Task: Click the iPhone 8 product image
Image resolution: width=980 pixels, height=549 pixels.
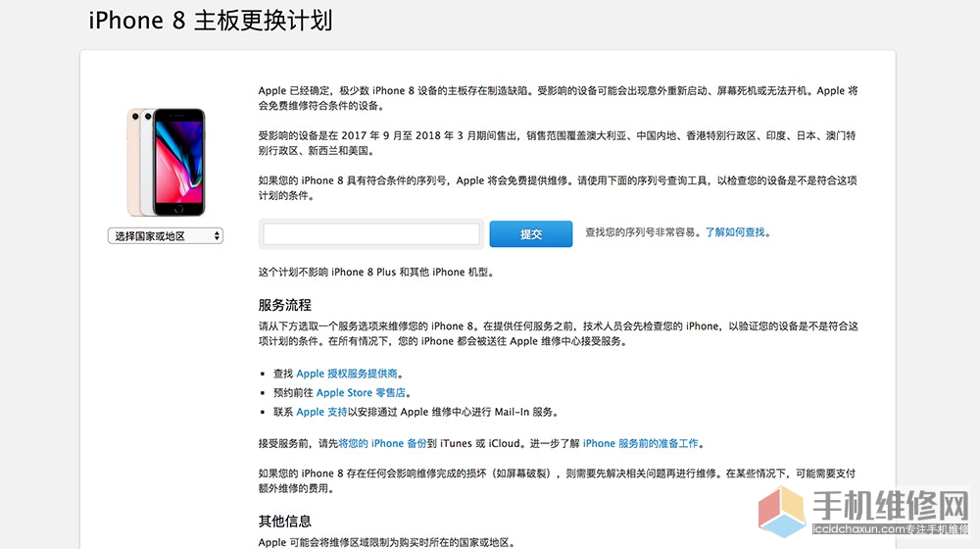Action: click(x=167, y=163)
